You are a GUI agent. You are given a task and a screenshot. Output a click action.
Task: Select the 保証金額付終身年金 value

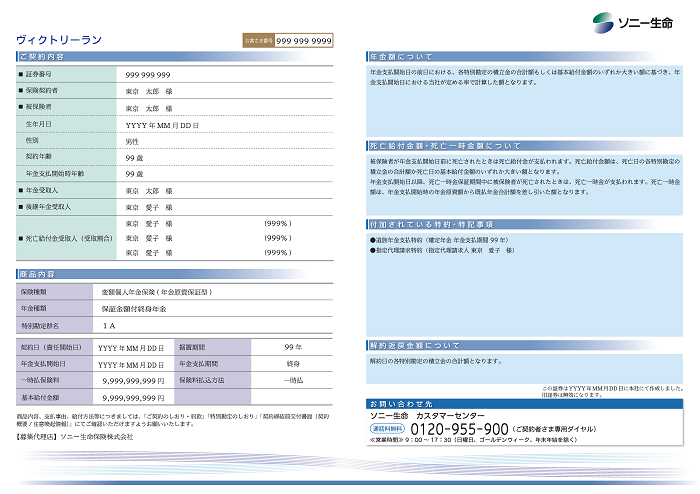(134, 309)
